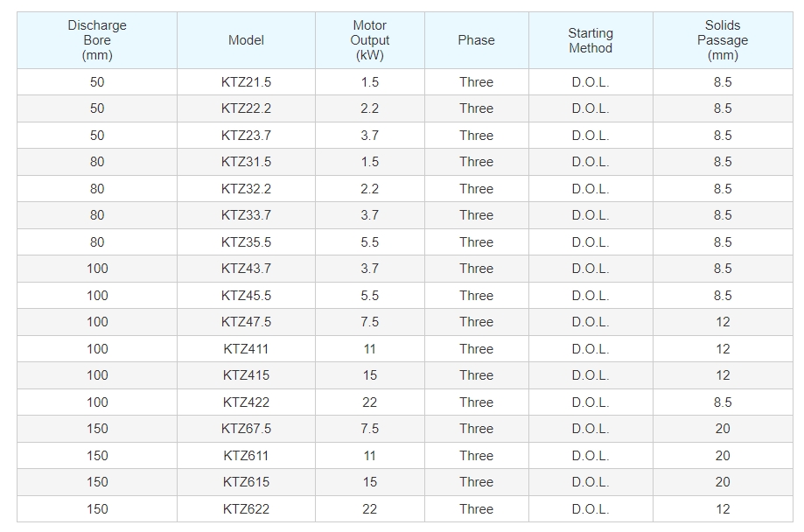Select model KTZ21.5 cell
This screenshot has height=532, width=804.
point(246,82)
